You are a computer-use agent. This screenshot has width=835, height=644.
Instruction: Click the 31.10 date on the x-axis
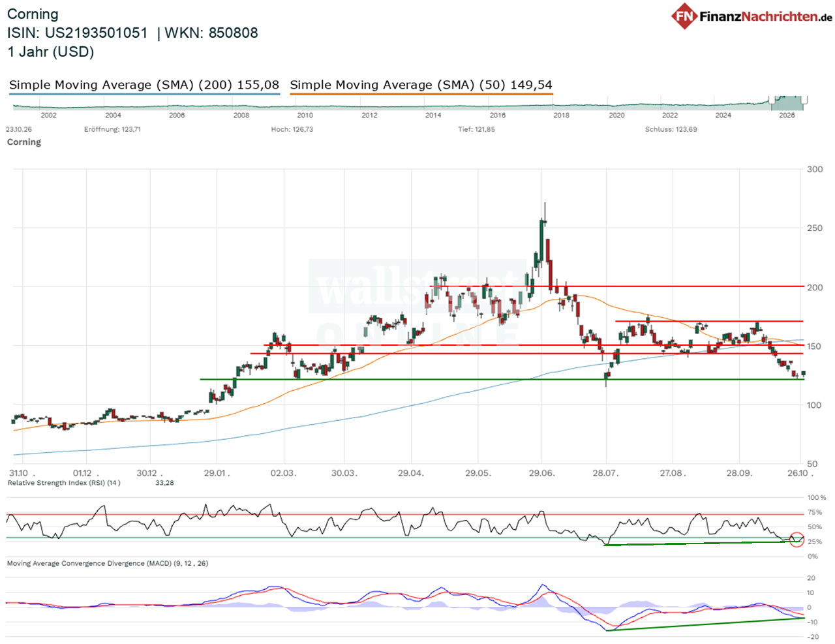pos(19,473)
